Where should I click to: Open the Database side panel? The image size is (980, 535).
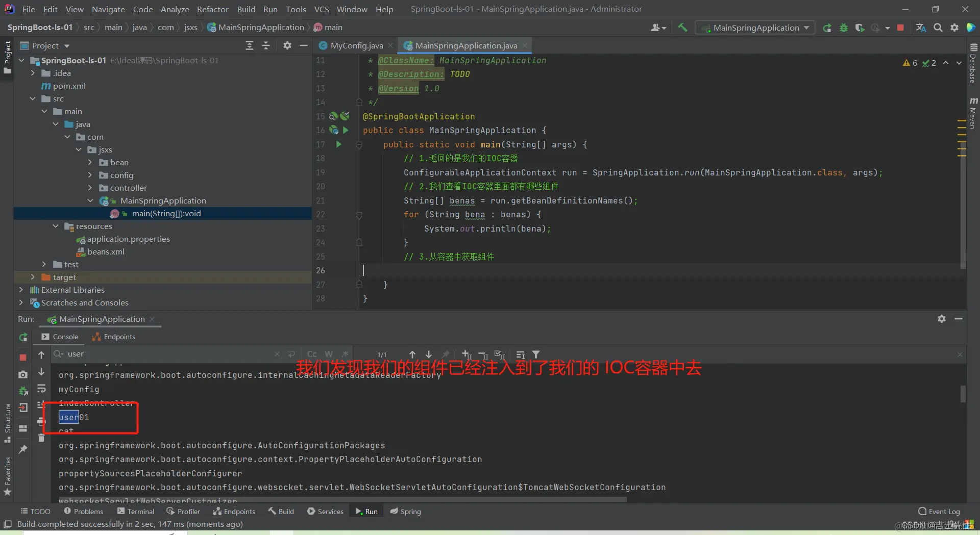point(973,63)
